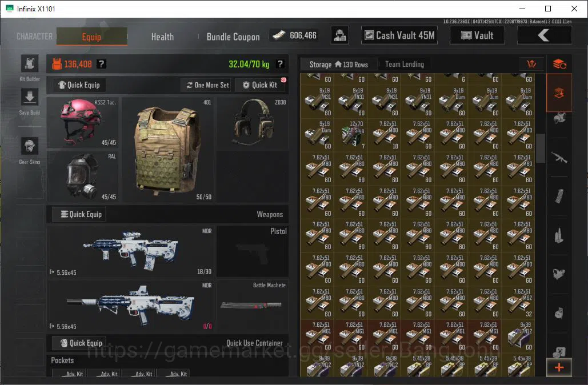Screen dimensions: 588x385
Task: Select the KSS2 Tac. pink helmet slot
Action: pyautogui.click(x=82, y=122)
